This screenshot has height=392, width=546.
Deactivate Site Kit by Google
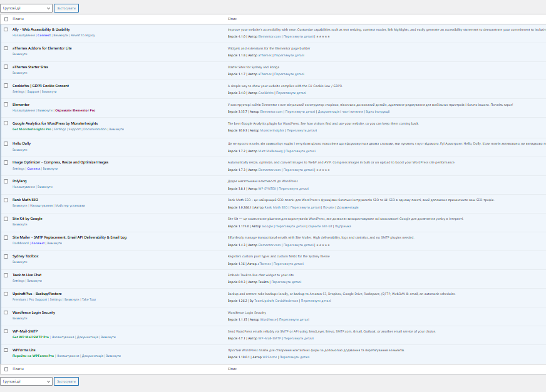(20, 225)
